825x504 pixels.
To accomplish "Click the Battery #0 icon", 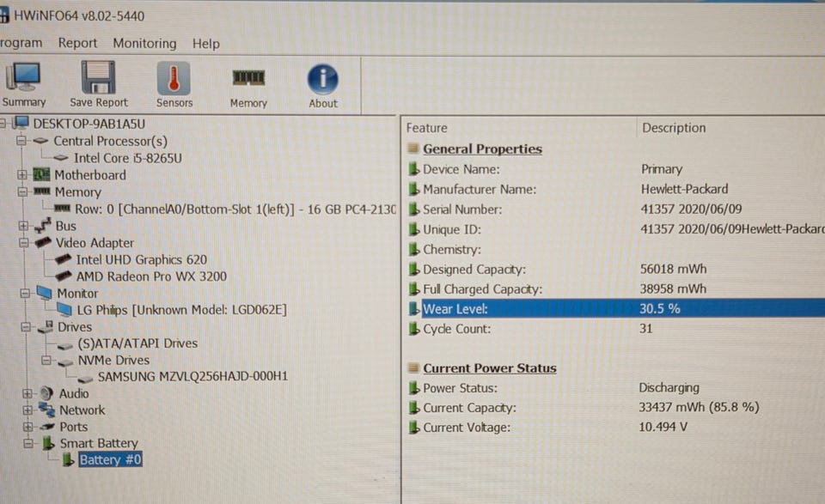I will pyautogui.click(x=68, y=459).
